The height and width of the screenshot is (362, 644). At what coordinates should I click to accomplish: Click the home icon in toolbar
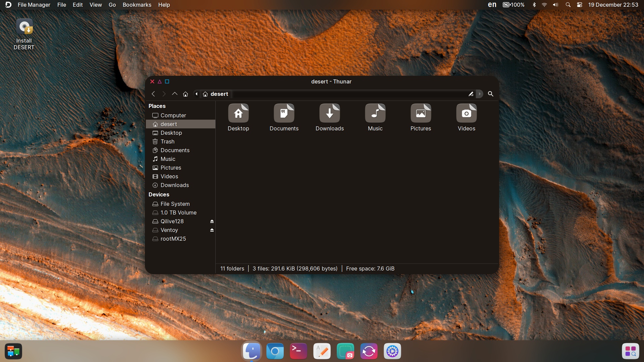(x=185, y=94)
